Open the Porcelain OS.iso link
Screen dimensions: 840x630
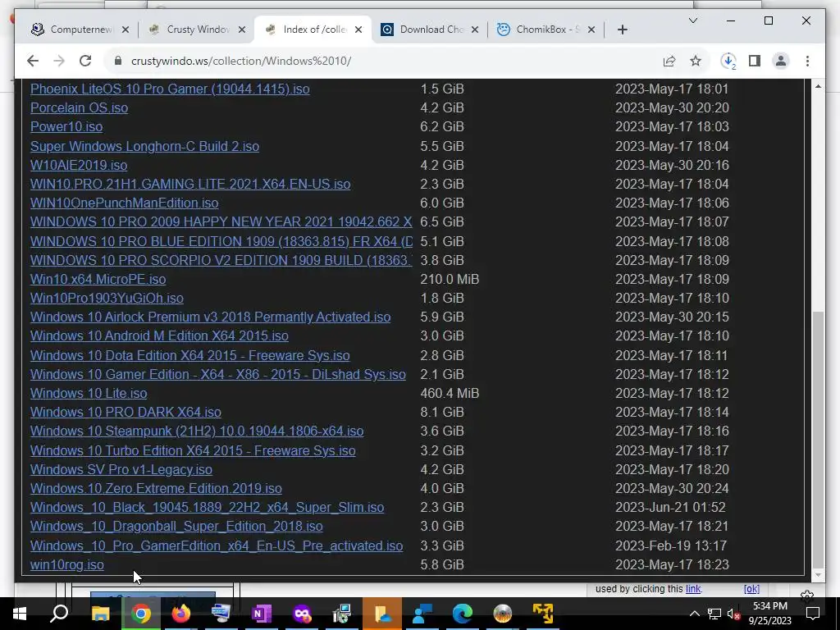(x=80, y=107)
